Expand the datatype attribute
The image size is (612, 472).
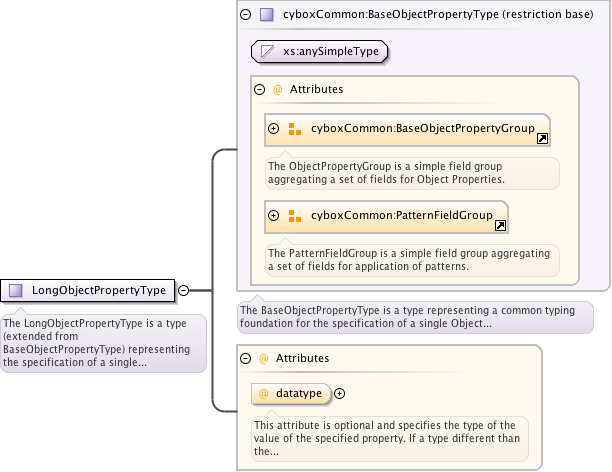point(340,394)
